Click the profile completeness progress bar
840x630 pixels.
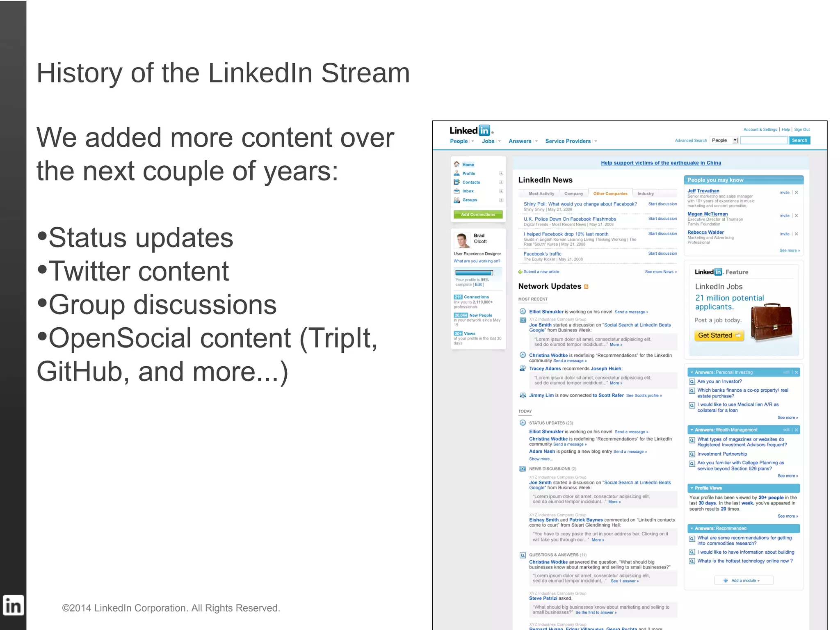pos(474,273)
